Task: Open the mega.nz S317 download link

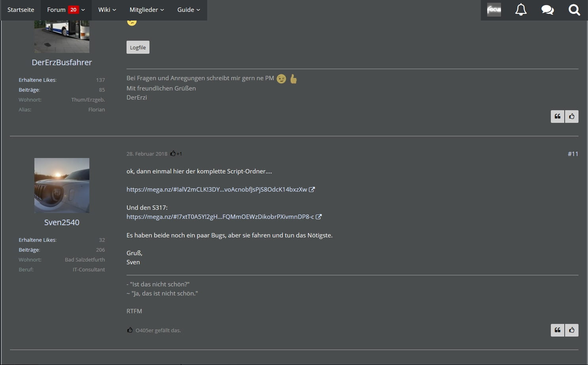Action: 220,217
